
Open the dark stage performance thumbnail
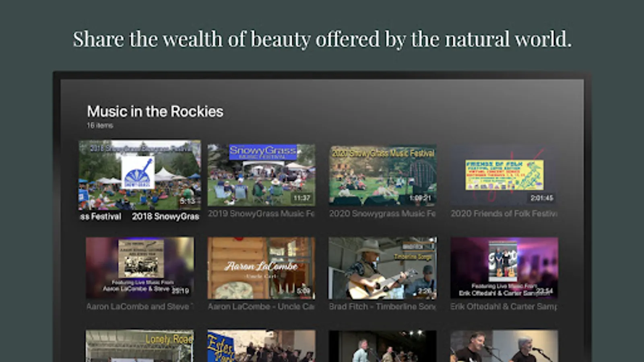pos(383,346)
